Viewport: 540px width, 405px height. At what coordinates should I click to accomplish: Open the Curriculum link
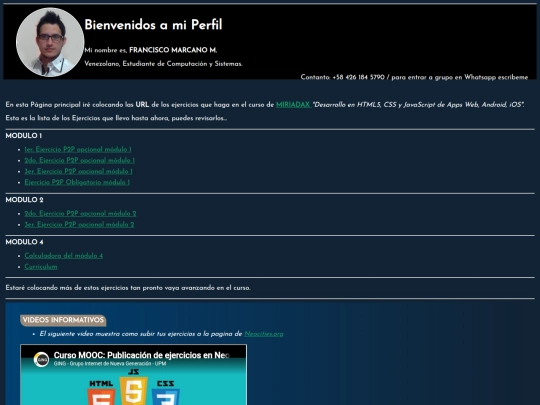coord(41,267)
